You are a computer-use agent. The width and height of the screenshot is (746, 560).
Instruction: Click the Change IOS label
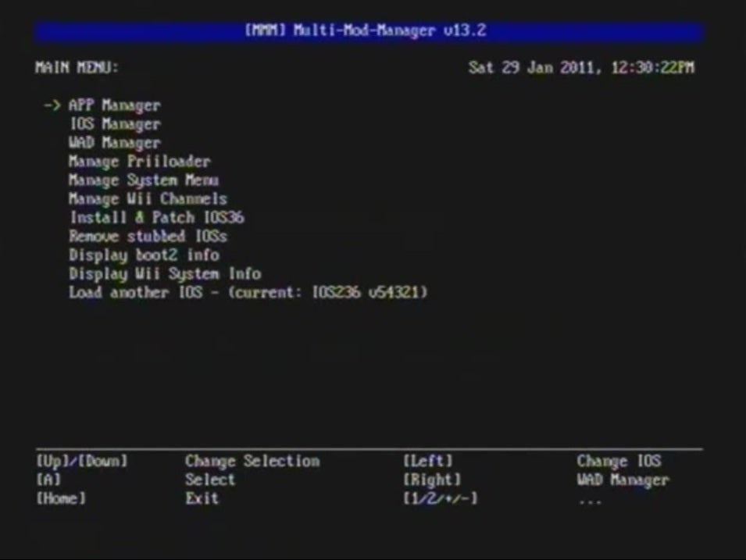pos(619,461)
